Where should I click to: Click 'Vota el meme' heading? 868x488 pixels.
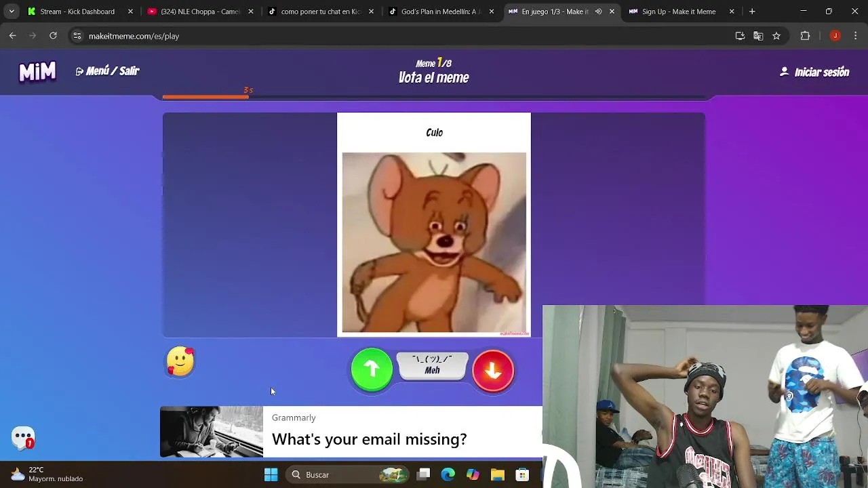coord(434,77)
